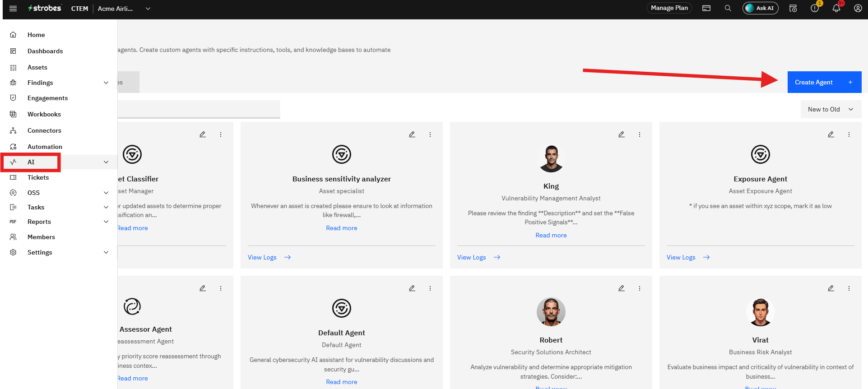868x389 pixels.
Task: Open more options for Virat agent
Action: click(x=849, y=288)
